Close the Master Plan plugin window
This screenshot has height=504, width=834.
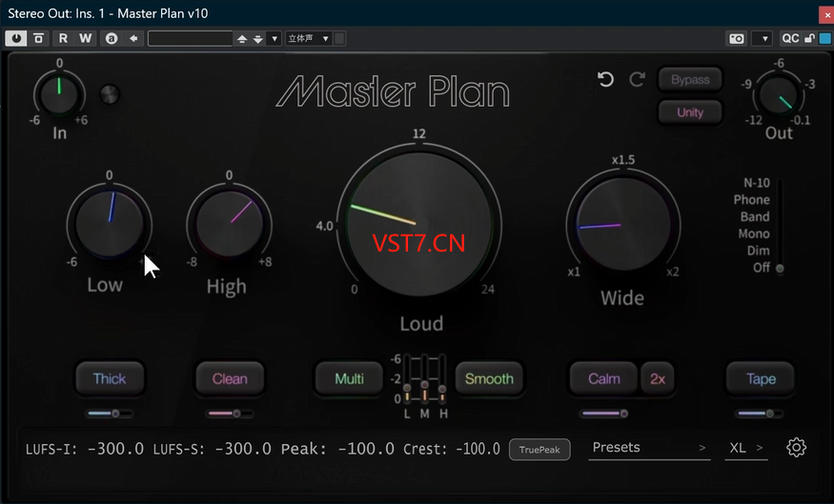[826, 14]
